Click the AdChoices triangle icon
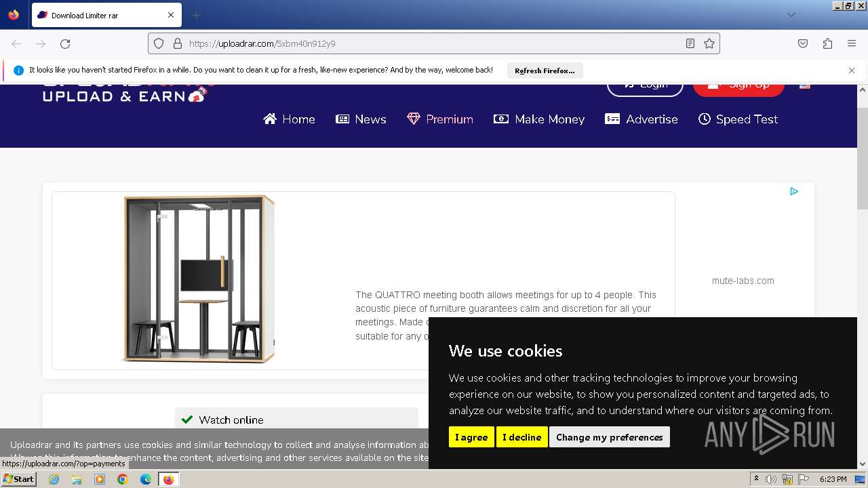The image size is (868, 488). click(x=794, y=192)
